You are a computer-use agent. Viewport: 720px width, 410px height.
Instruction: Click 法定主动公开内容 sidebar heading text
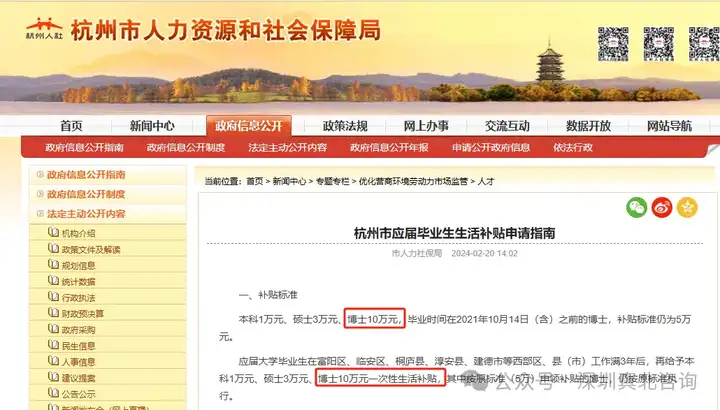(86, 213)
